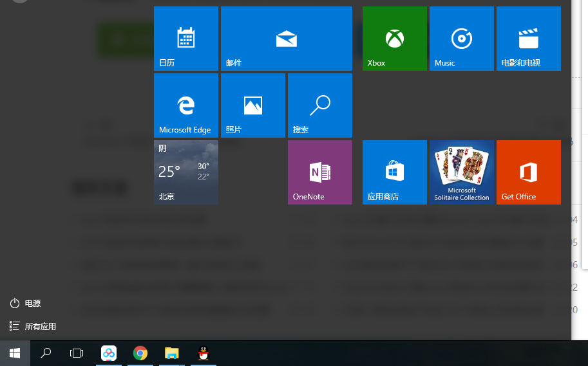Launch the Xbox tile
This screenshot has height=366, width=588.
pyautogui.click(x=395, y=38)
